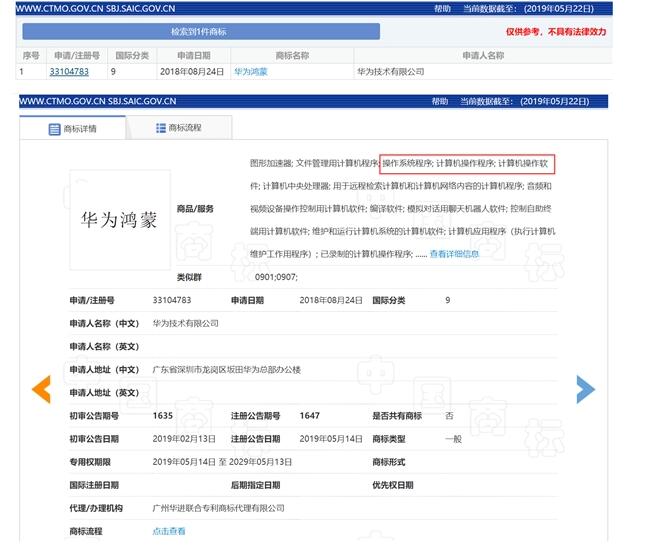Click 初审公告日期 value 2019年02月13日
671x547 pixels.
click(184, 439)
